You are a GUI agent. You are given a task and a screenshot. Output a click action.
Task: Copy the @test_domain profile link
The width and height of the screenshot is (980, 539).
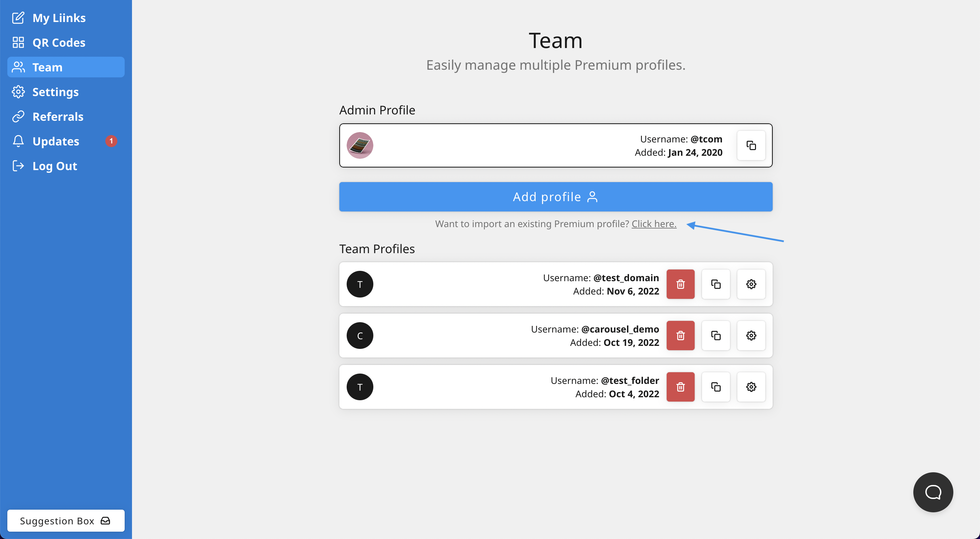click(716, 284)
